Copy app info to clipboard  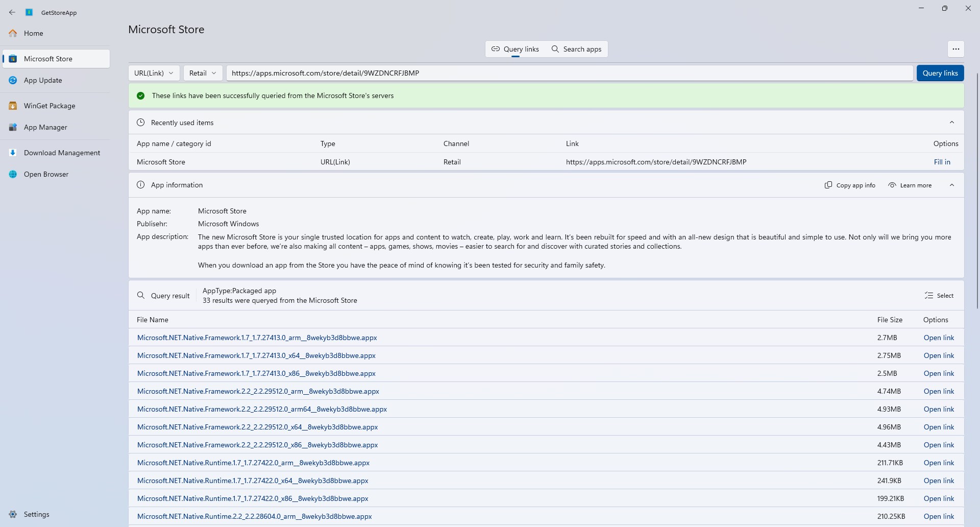[x=850, y=185]
